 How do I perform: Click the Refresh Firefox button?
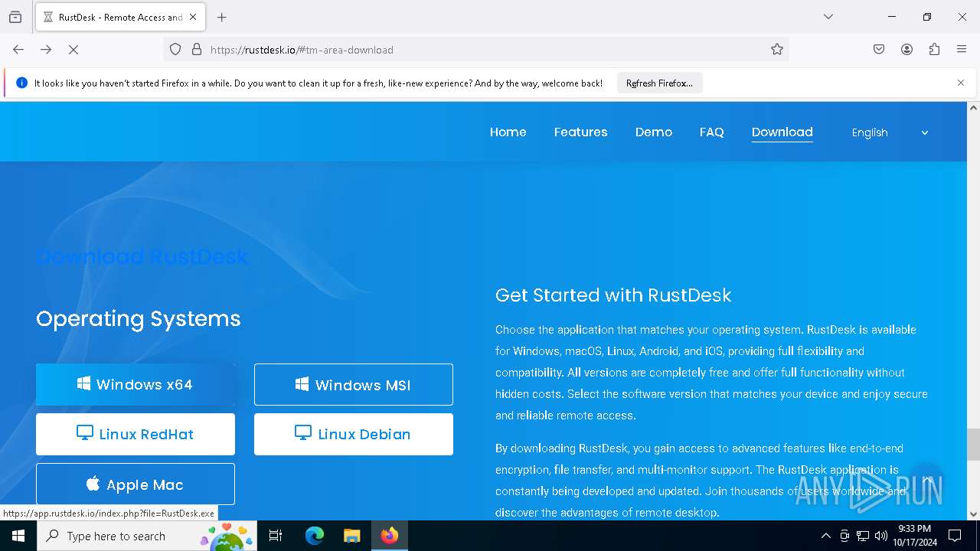tap(659, 83)
